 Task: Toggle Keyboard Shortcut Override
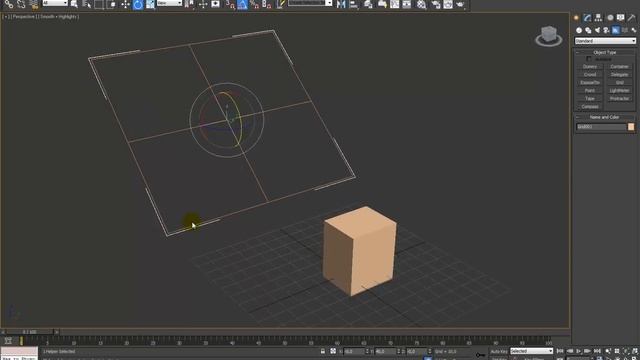[215, 4]
